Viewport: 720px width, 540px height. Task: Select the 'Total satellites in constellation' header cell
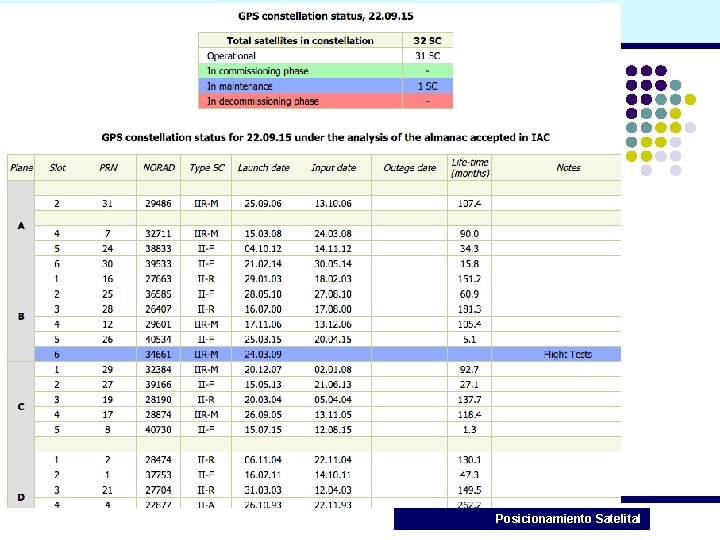pos(300,40)
